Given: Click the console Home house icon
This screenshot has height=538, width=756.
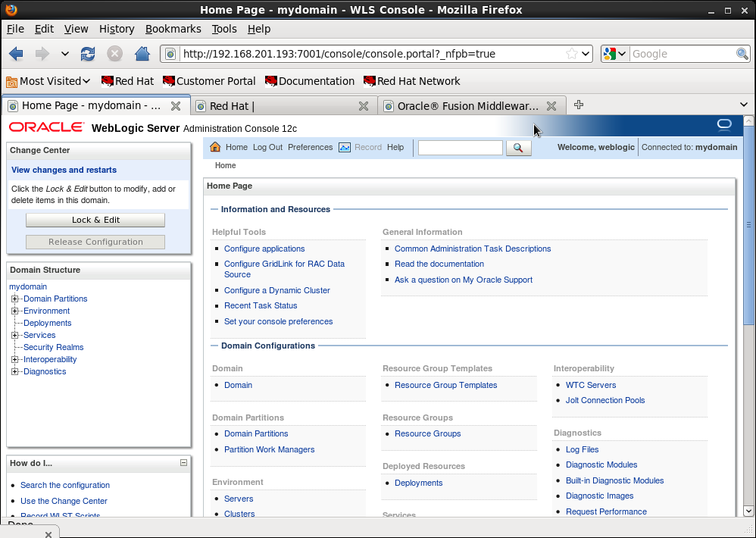Looking at the screenshot, I should pos(215,147).
